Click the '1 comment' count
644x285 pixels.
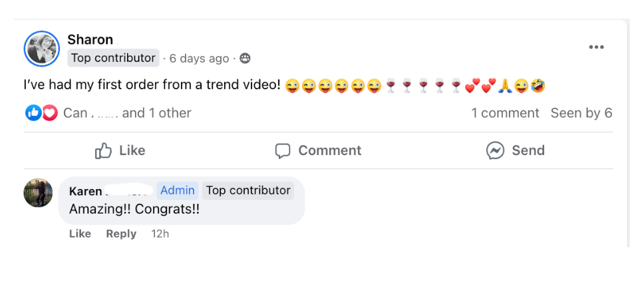[505, 113]
